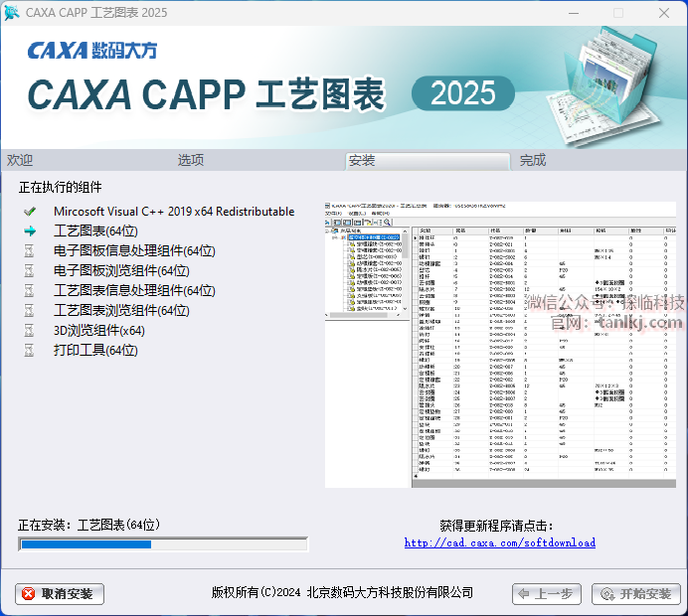Go to the 完成 tab
This screenshot has width=688, height=616.
533,160
